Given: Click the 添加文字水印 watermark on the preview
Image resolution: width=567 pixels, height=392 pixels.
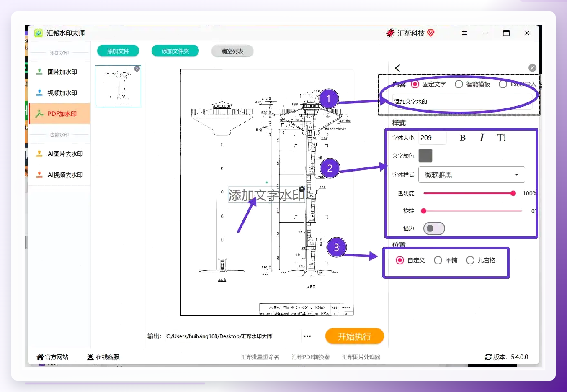Looking at the screenshot, I should [266, 195].
